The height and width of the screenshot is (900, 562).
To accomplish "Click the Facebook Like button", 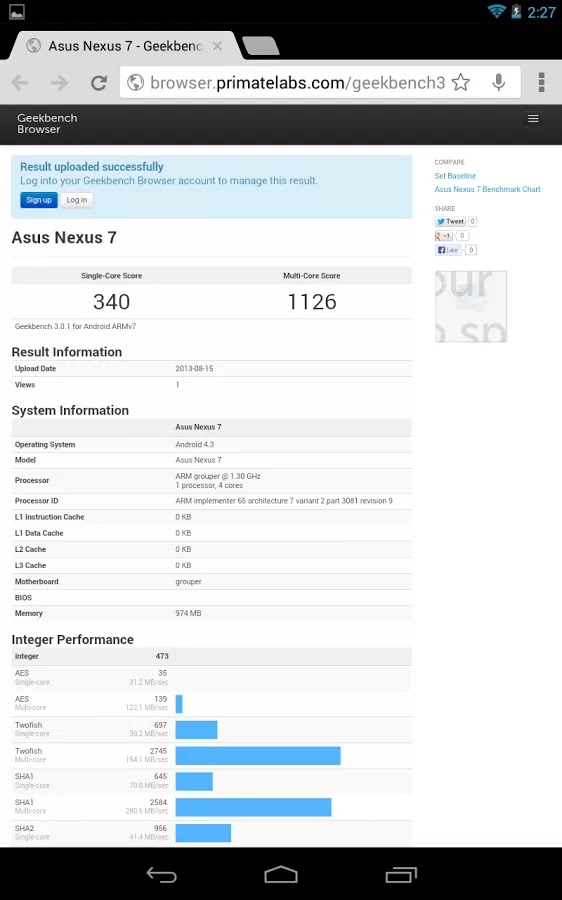I will pos(448,250).
